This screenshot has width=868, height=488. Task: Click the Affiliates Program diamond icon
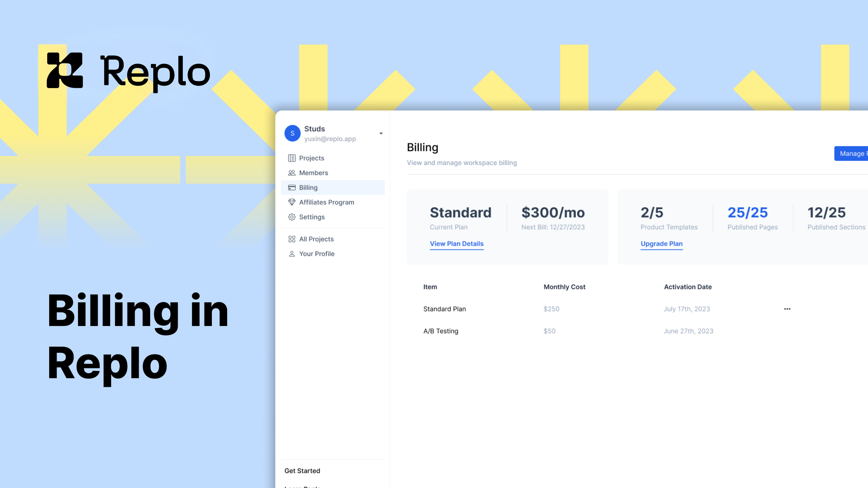[292, 202]
